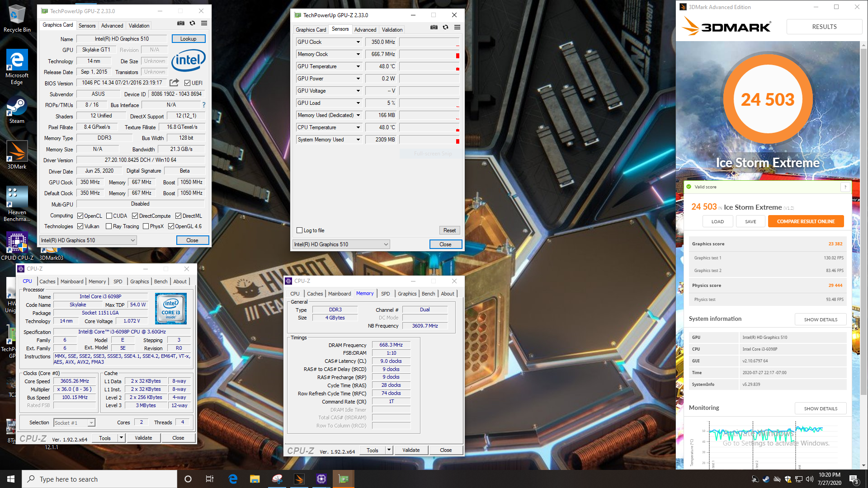
Task: Open the Socket #1 selection dropdown
Action: pos(74,423)
